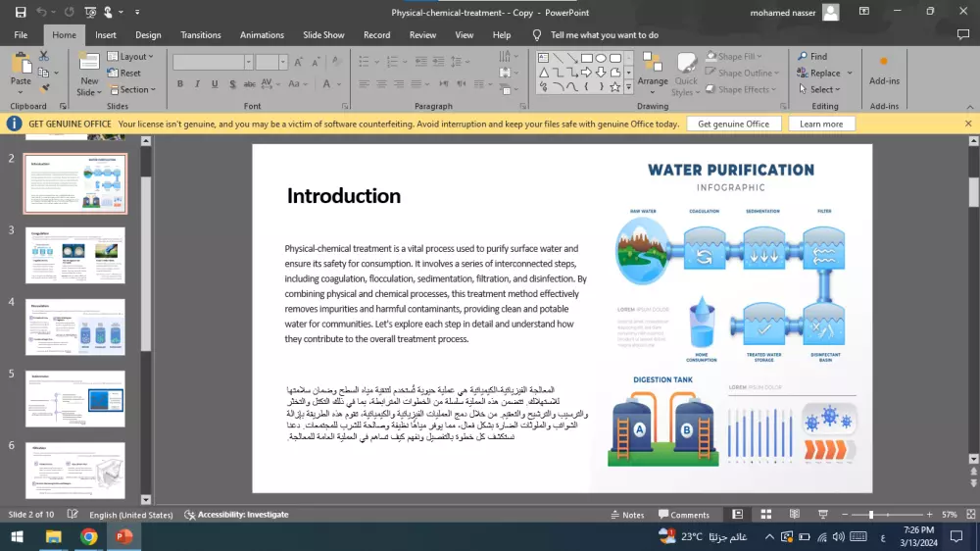Screen dimensions: 980x551
Task: Adjust the zoom slider handle
Action: [x=871, y=515]
